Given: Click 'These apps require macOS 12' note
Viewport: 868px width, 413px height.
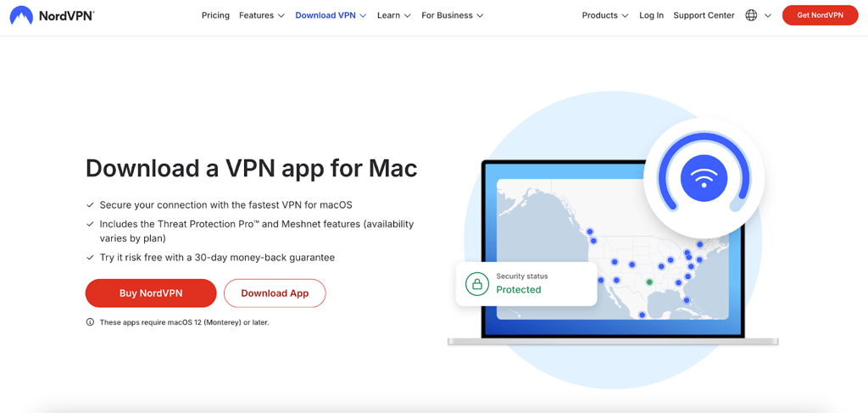Looking at the screenshot, I should [x=184, y=321].
